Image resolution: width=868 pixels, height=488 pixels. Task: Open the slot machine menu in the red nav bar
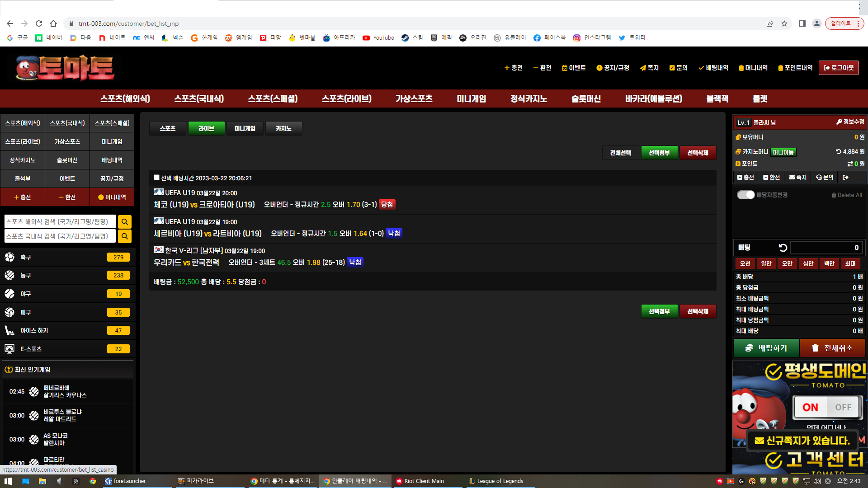click(x=586, y=99)
